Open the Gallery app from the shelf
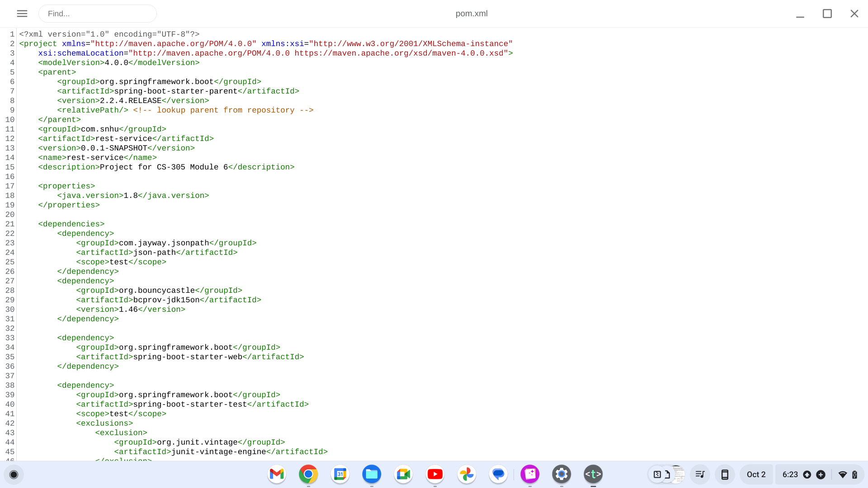The height and width of the screenshot is (488, 868). [530, 474]
